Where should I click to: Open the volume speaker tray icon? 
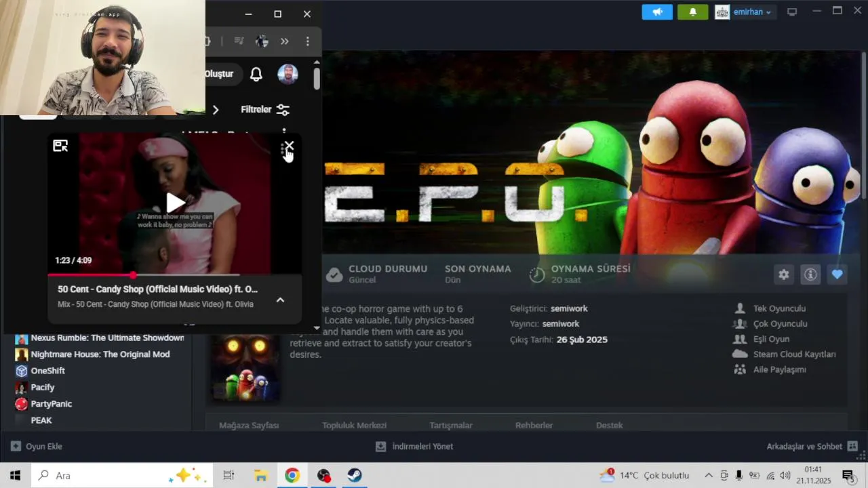click(785, 475)
